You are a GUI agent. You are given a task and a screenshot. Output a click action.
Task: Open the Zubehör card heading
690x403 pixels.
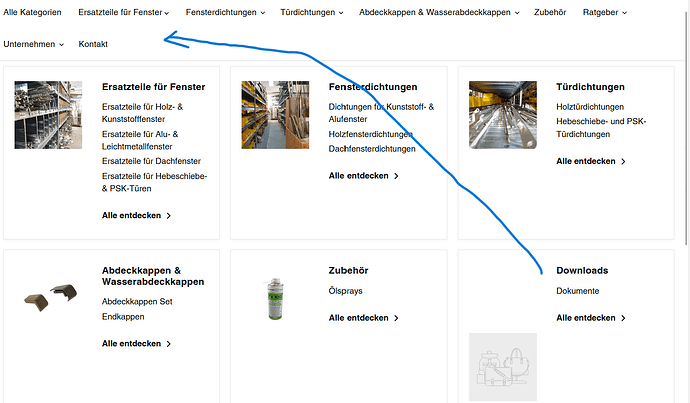[x=348, y=270]
